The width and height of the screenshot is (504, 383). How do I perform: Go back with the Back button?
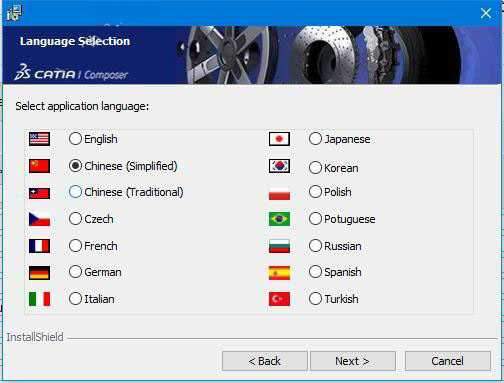pos(265,361)
